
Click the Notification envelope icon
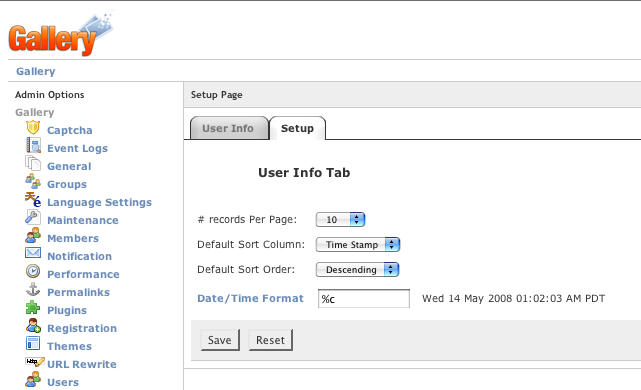coord(33,253)
